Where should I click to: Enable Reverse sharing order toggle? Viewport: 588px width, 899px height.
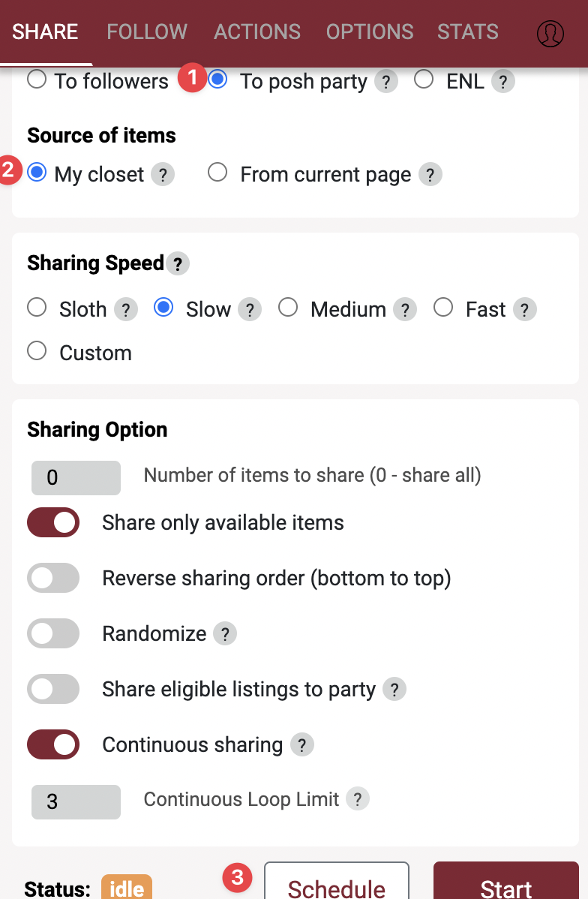53,579
